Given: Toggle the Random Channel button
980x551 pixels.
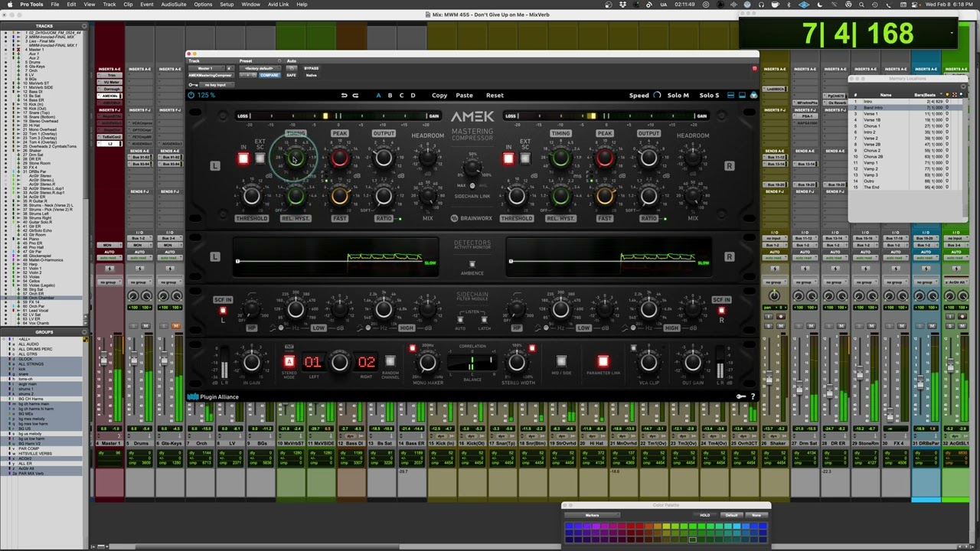Looking at the screenshot, I should click(390, 362).
